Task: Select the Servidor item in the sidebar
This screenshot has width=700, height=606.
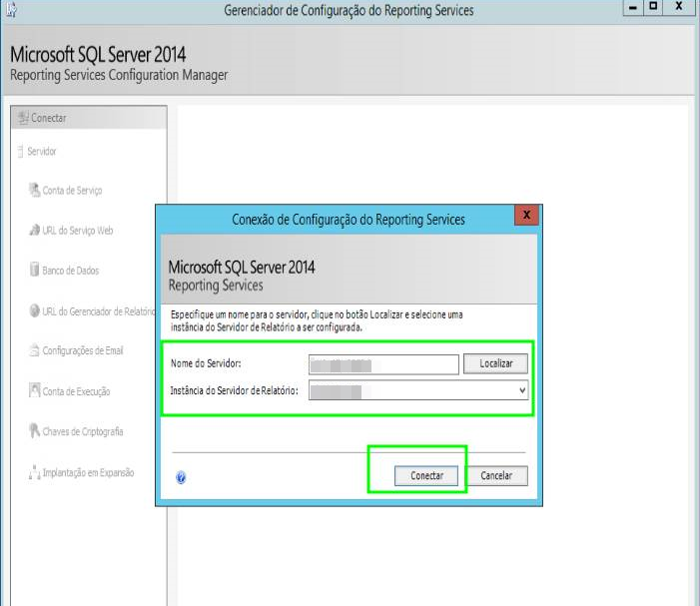Action: pos(42,152)
